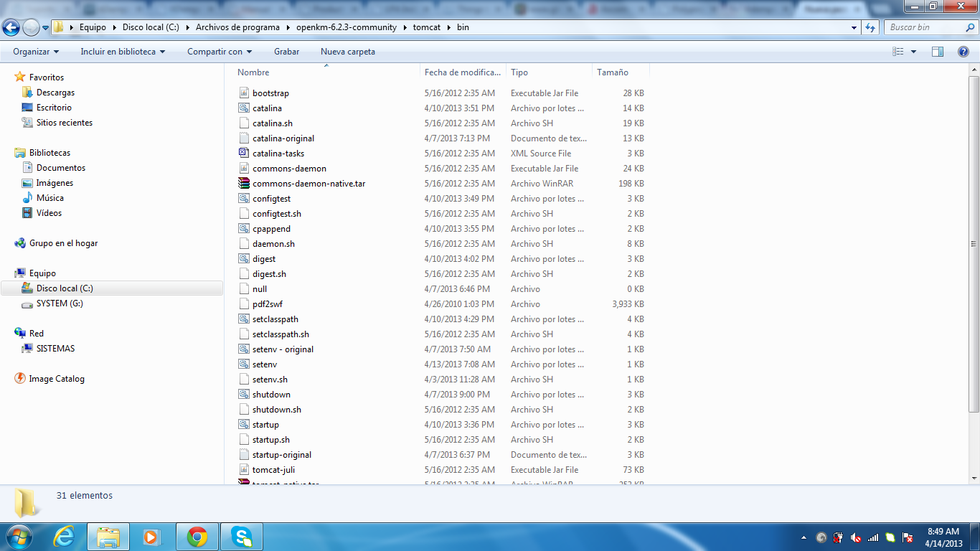Click the tomcat breadcrumb segment
980x551 pixels.
click(x=427, y=27)
